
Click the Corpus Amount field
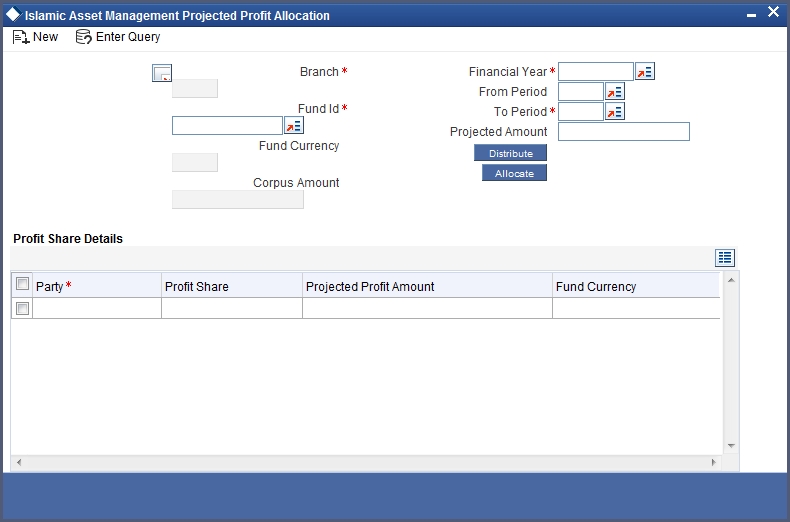(x=238, y=200)
